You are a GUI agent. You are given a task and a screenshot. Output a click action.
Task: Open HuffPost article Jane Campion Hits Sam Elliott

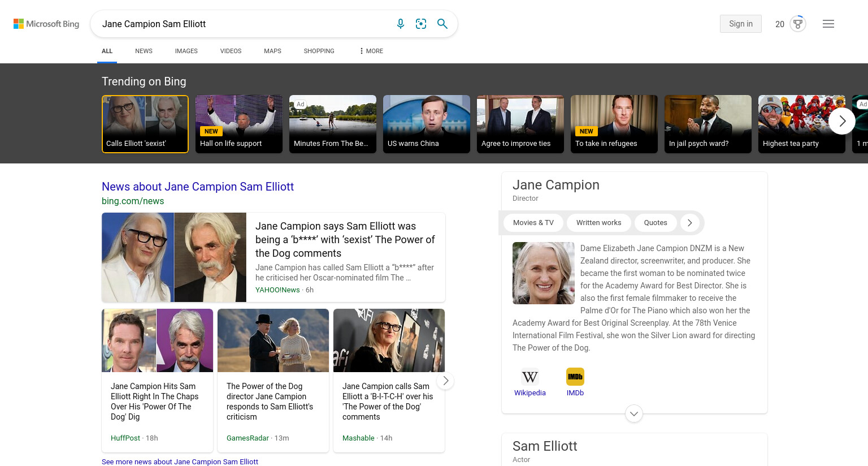click(x=155, y=402)
